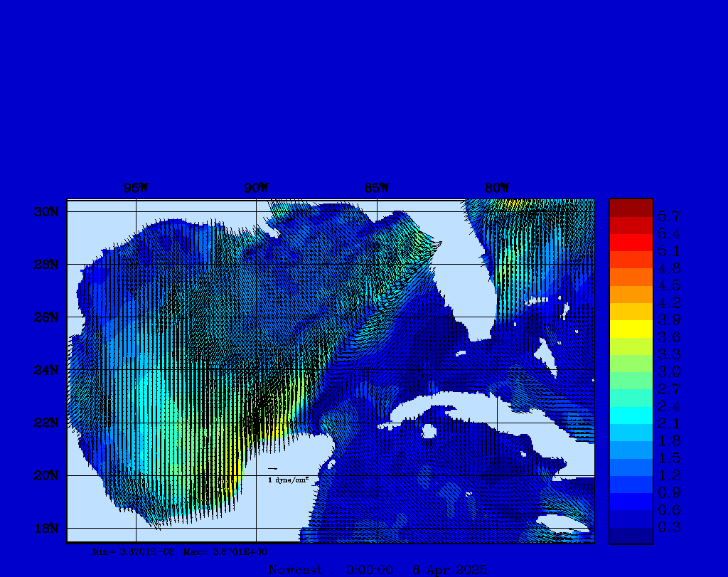Click the 4.5 color scale value
Viewport: 728px width, 577px height.
pyautogui.click(x=669, y=285)
